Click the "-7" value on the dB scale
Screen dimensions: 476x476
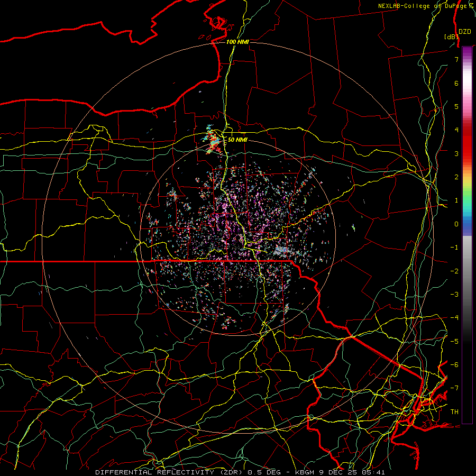454,388
